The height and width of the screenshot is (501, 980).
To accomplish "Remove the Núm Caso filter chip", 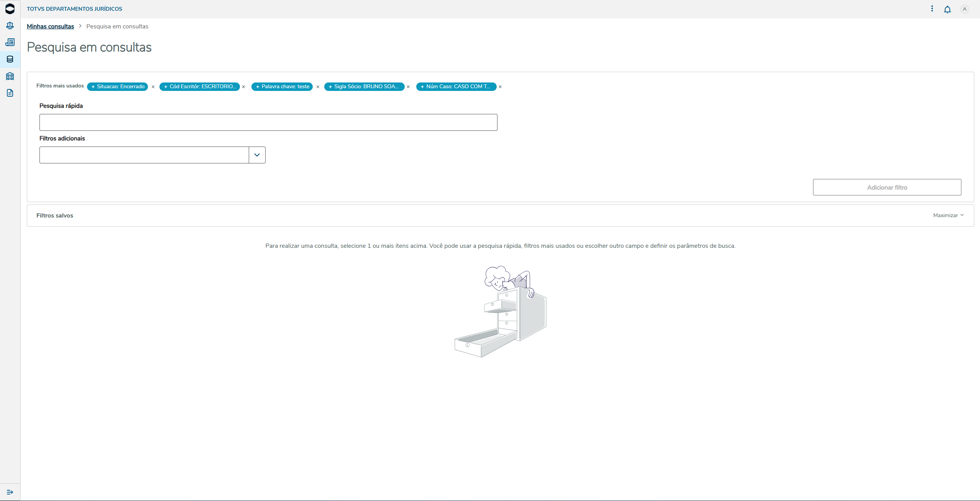I will [500, 87].
